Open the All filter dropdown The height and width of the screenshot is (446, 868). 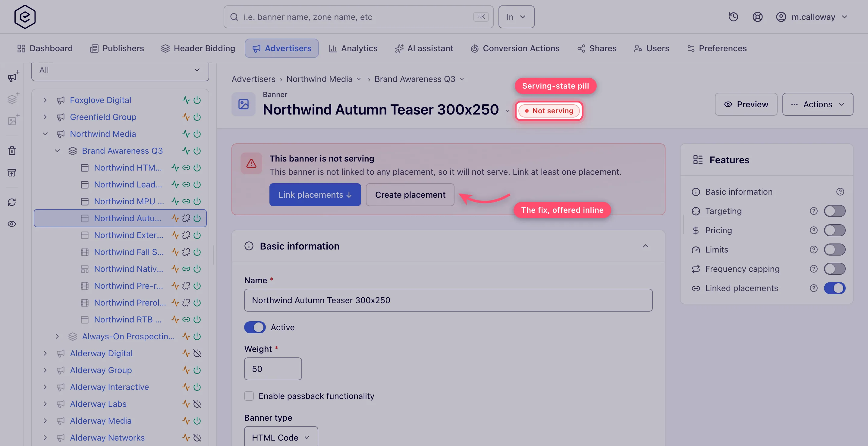click(x=120, y=70)
